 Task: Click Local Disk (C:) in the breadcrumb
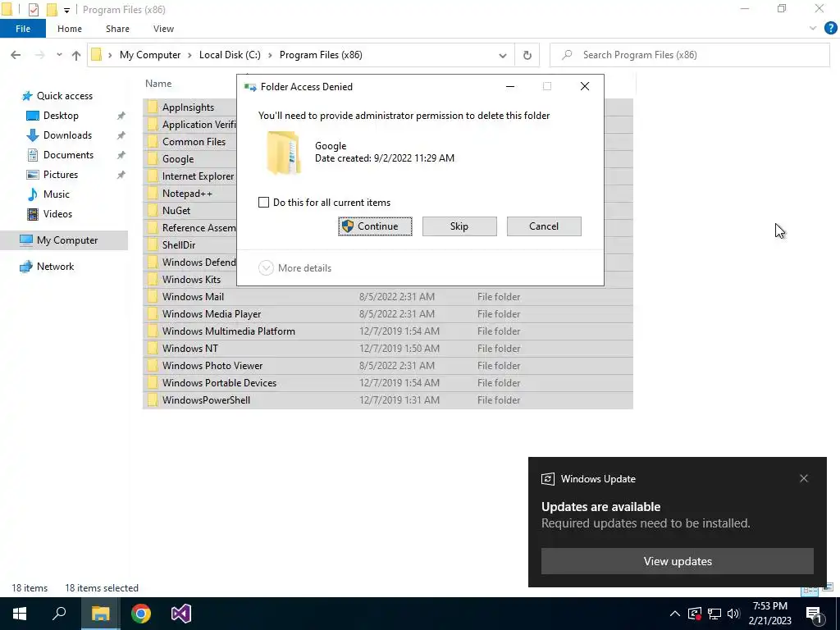coord(230,55)
